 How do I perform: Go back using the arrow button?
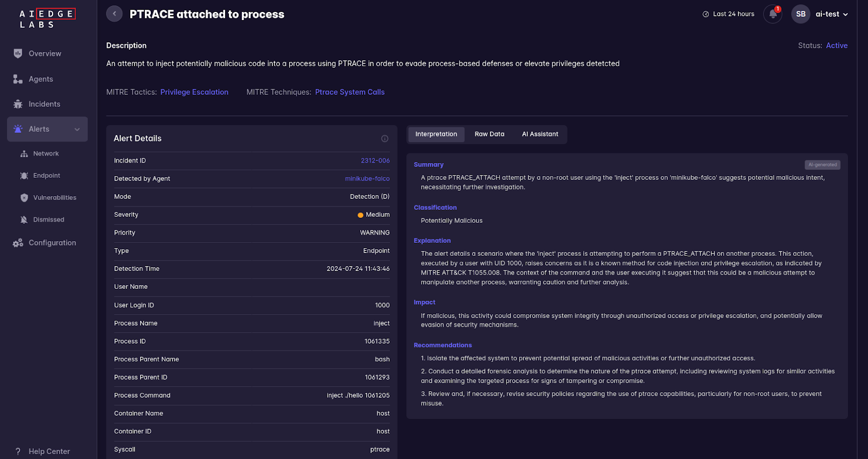[x=114, y=14]
